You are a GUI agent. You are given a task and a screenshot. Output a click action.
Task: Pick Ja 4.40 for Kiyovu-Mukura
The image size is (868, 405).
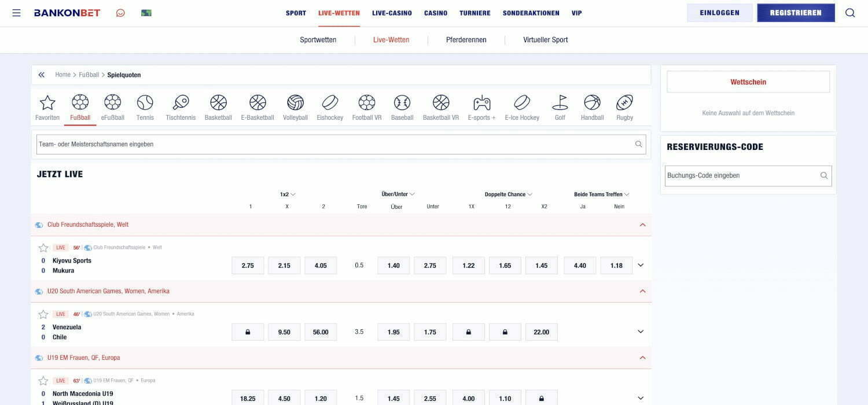(580, 266)
